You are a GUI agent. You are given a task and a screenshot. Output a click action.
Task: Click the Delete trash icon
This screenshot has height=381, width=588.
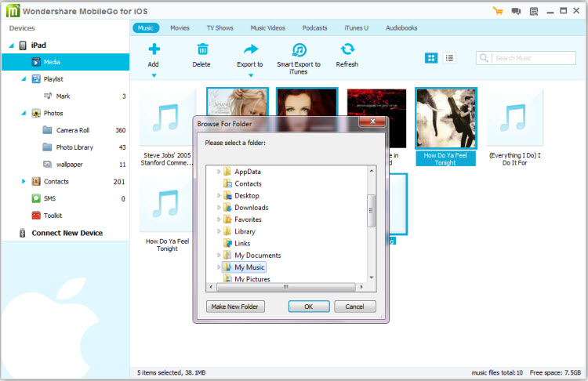pos(202,49)
